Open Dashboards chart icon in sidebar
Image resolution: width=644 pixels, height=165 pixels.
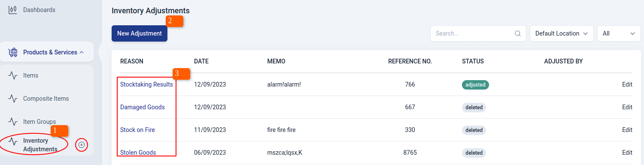click(x=13, y=9)
